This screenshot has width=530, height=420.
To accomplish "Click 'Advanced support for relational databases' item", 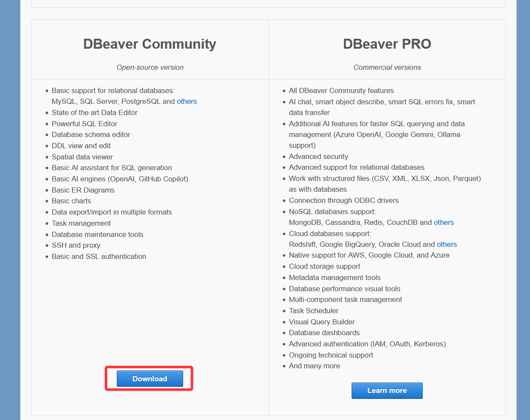I will click(x=357, y=167).
